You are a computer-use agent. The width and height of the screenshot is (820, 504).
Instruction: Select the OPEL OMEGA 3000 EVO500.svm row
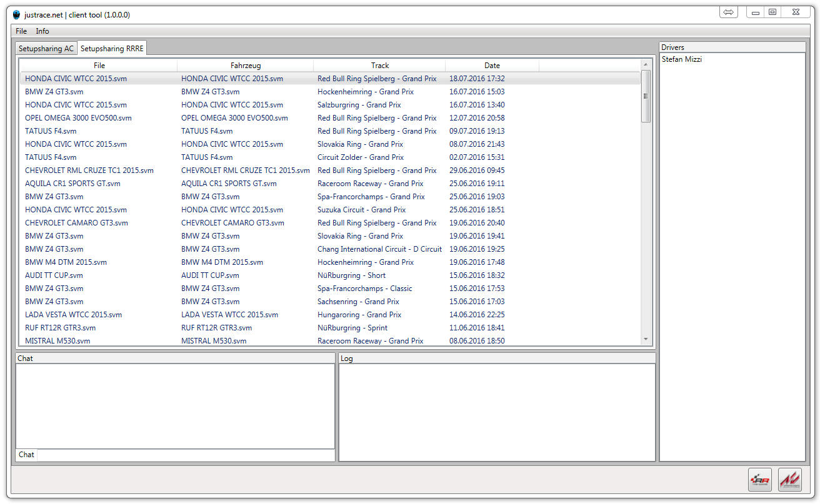coord(330,118)
